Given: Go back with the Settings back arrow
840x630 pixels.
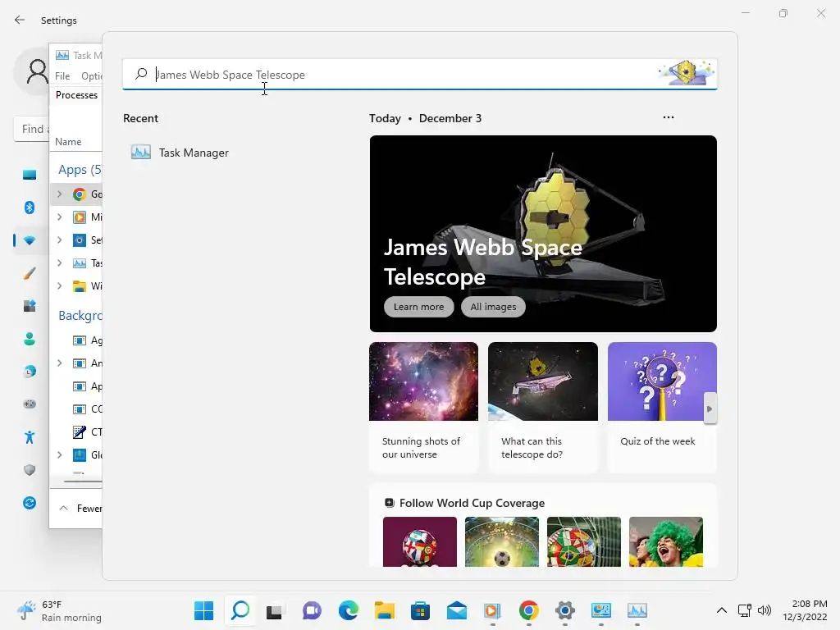Looking at the screenshot, I should (x=20, y=20).
